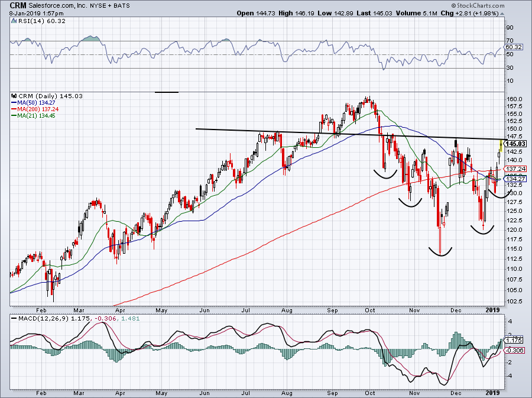Click the 120.0 label on the price axis

(514, 229)
